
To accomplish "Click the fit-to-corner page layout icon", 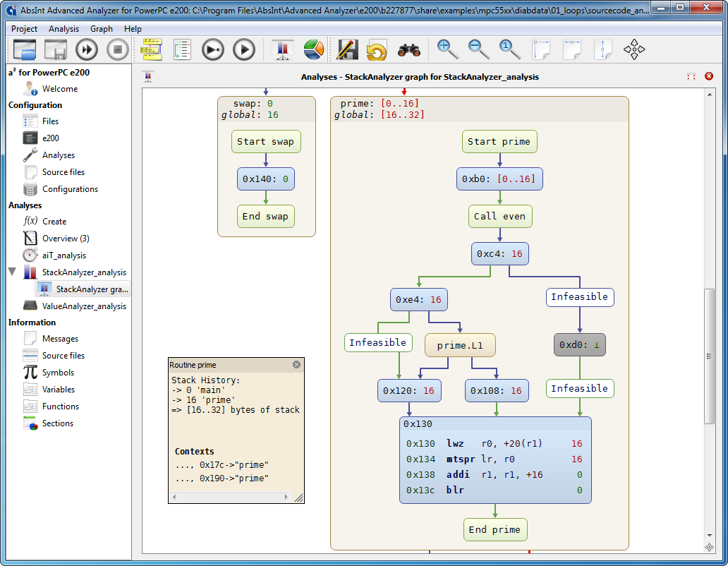I will 541,49.
